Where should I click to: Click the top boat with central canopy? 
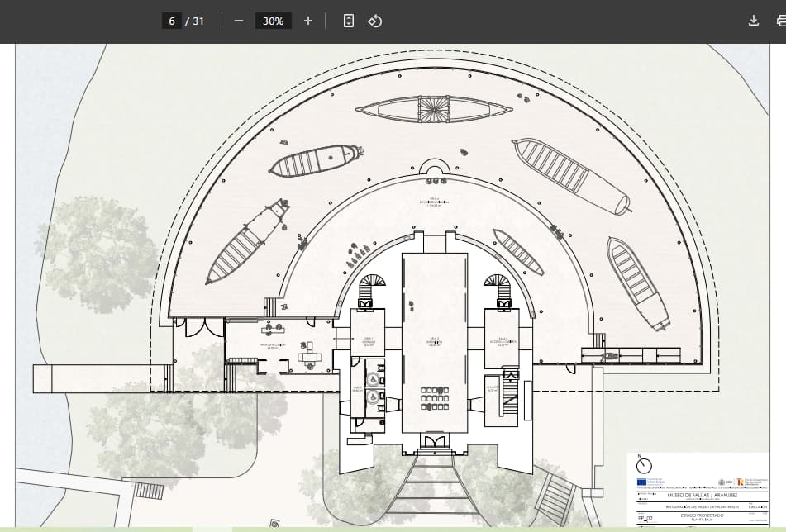click(434, 109)
